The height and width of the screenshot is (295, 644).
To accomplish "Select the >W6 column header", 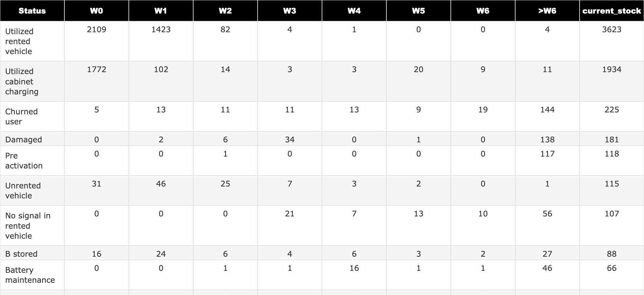I will coord(547,11).
